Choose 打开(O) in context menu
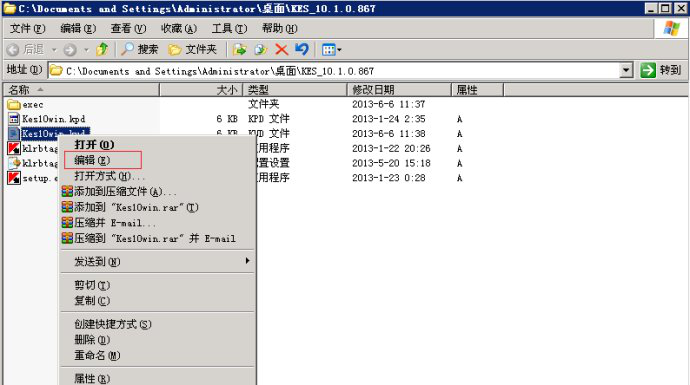Viewport: 690px width, 385px height. point(157,145)
